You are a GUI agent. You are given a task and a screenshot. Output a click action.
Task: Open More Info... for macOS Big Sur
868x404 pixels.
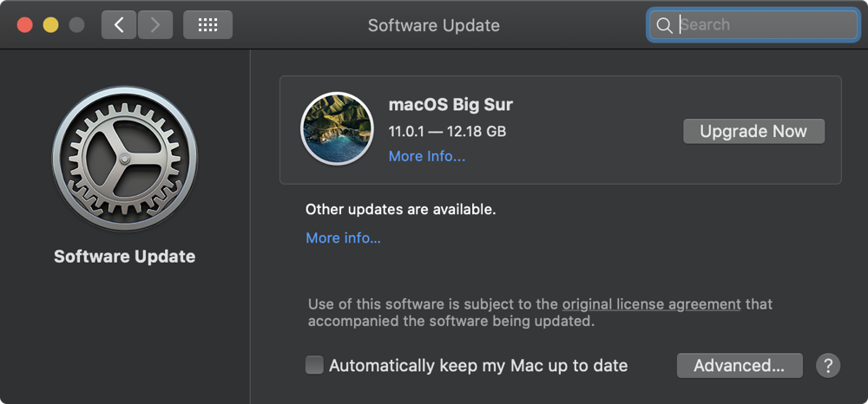coord(427,156)
